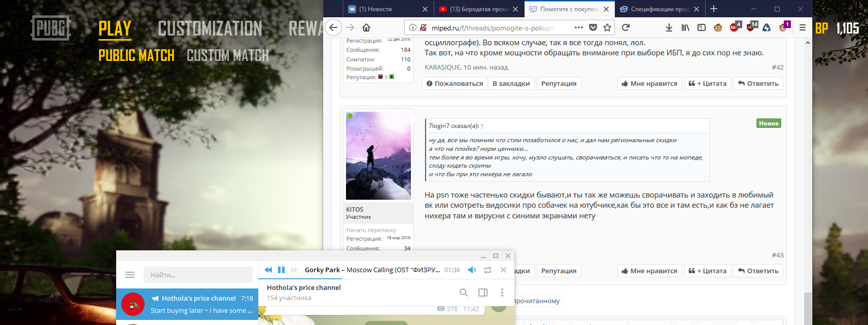Open Репутация button on post #42
The image size is (868, 325).
(559, 83)
